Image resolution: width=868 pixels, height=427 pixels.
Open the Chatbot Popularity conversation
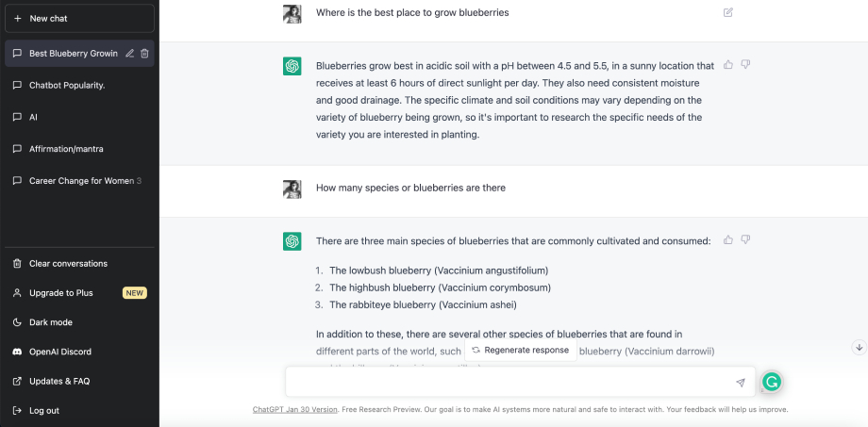coord(66,85)
